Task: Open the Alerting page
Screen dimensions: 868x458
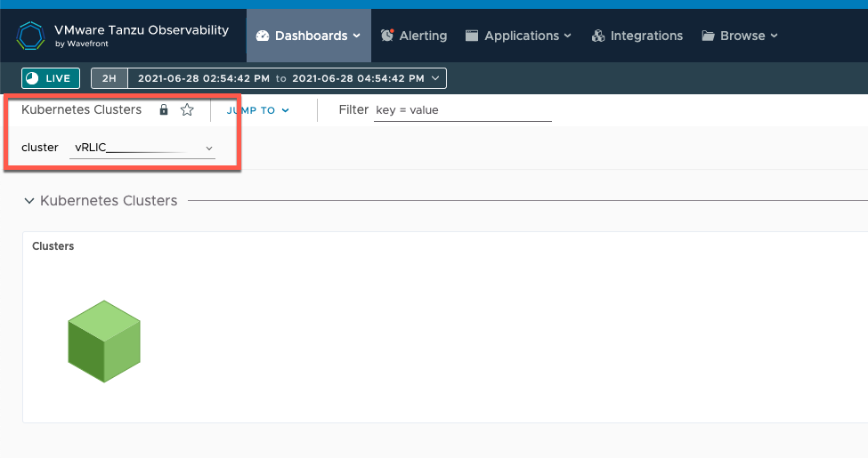Action: pyautogui.click(x=414, y=36)
